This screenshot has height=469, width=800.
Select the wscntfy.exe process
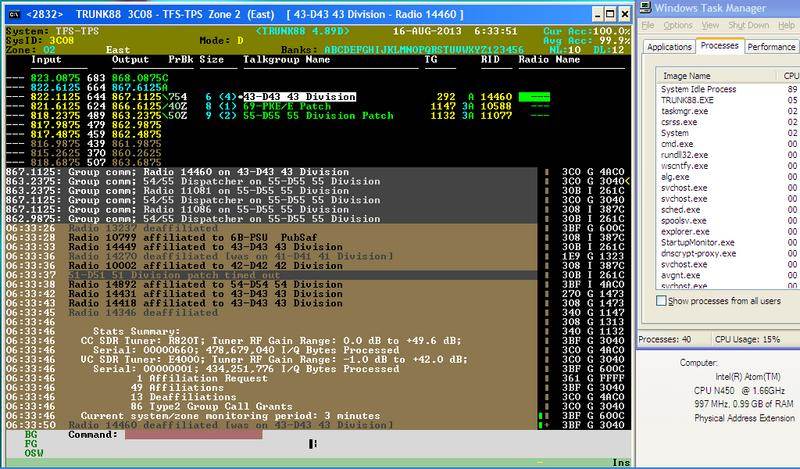728,166
